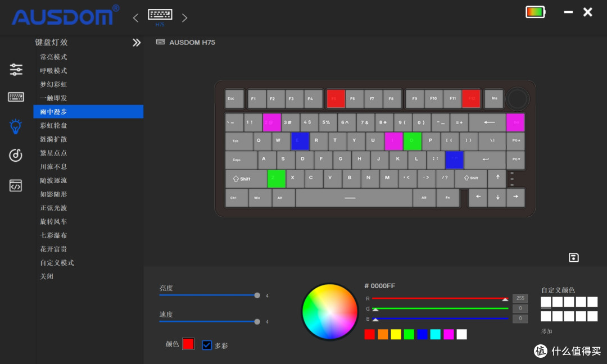607x364 pixels.
Task: Click the keyboard rotary knob
Action: (517, 99)
